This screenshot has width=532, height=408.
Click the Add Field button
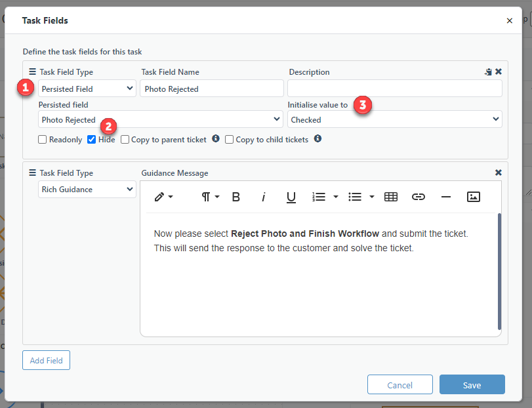(46, 360)
